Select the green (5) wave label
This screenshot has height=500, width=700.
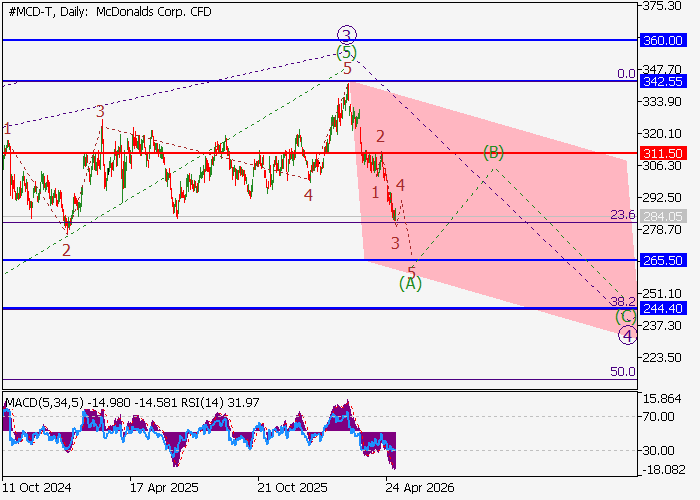click(x=346, y=53)
